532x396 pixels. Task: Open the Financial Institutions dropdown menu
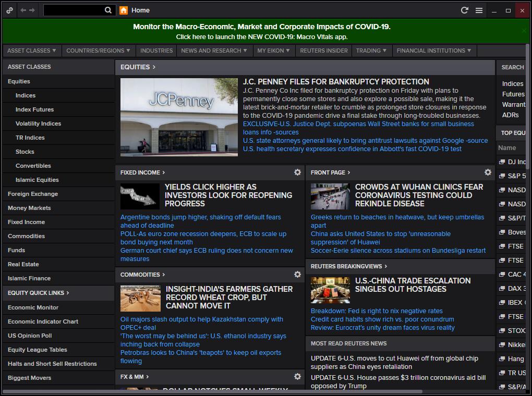click(434, 51)
